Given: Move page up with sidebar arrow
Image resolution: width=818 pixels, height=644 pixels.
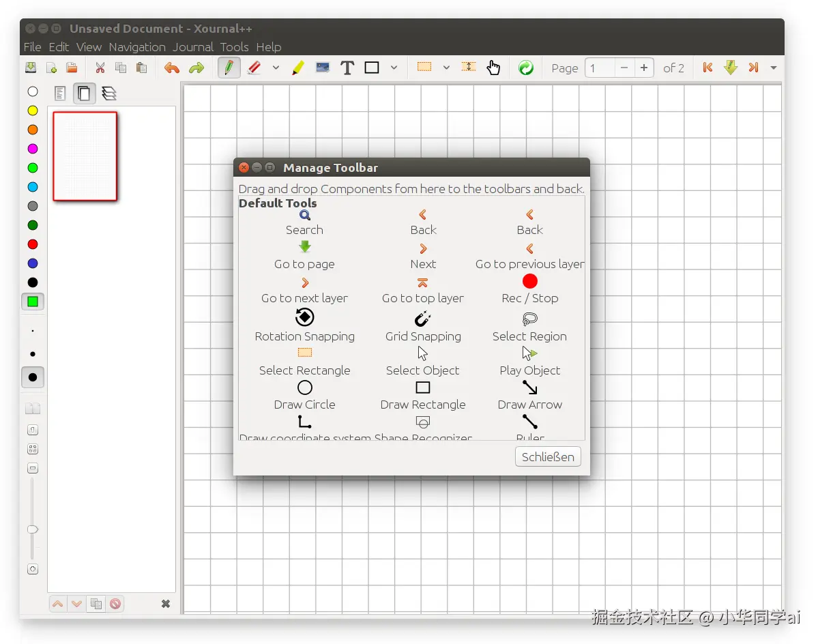Looking at the screenshot, I should click(58, 604).
